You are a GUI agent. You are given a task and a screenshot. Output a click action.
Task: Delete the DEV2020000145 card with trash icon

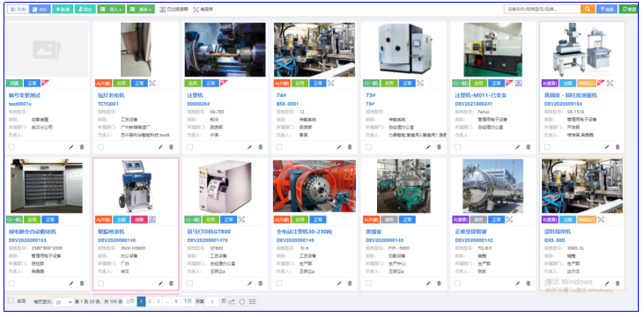pos(350,284)
